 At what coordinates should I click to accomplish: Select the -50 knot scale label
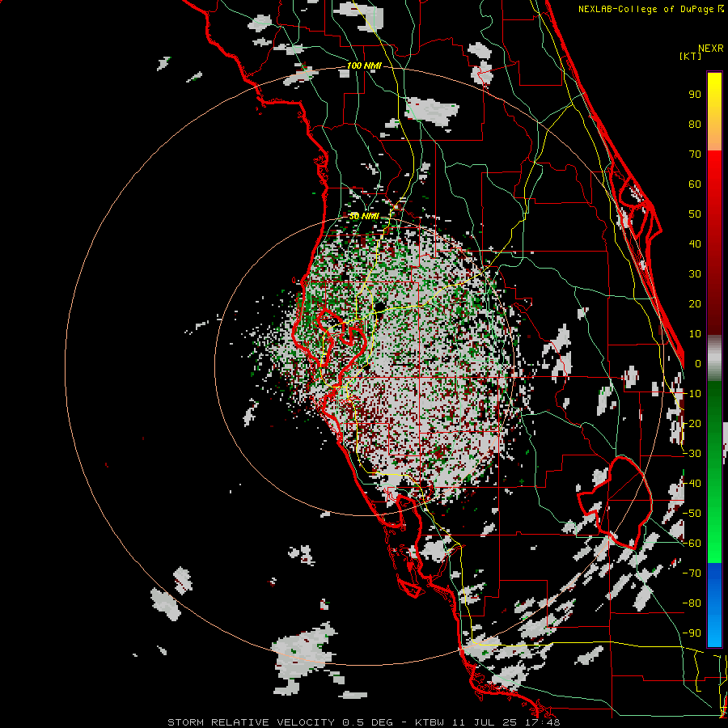click(692, 514)
